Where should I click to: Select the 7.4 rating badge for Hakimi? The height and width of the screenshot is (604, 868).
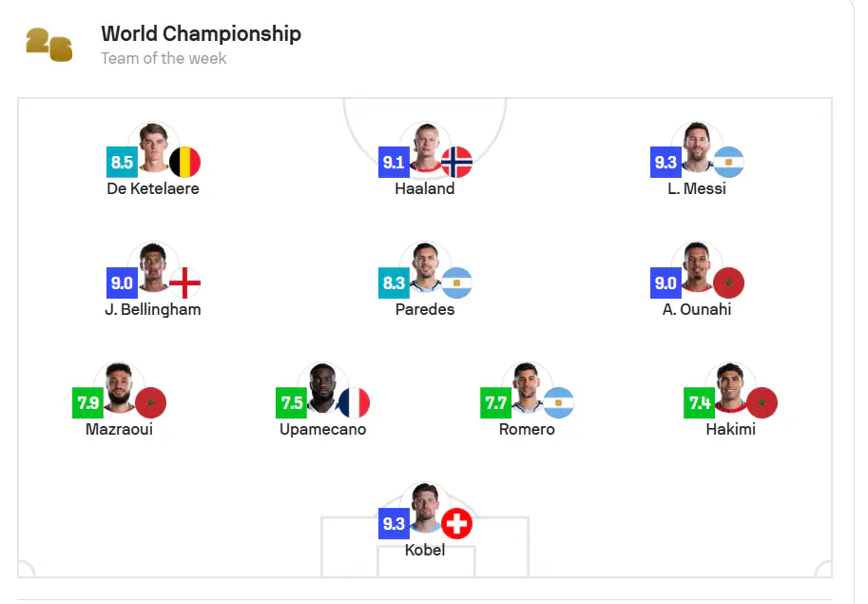(x=700, y=403)
